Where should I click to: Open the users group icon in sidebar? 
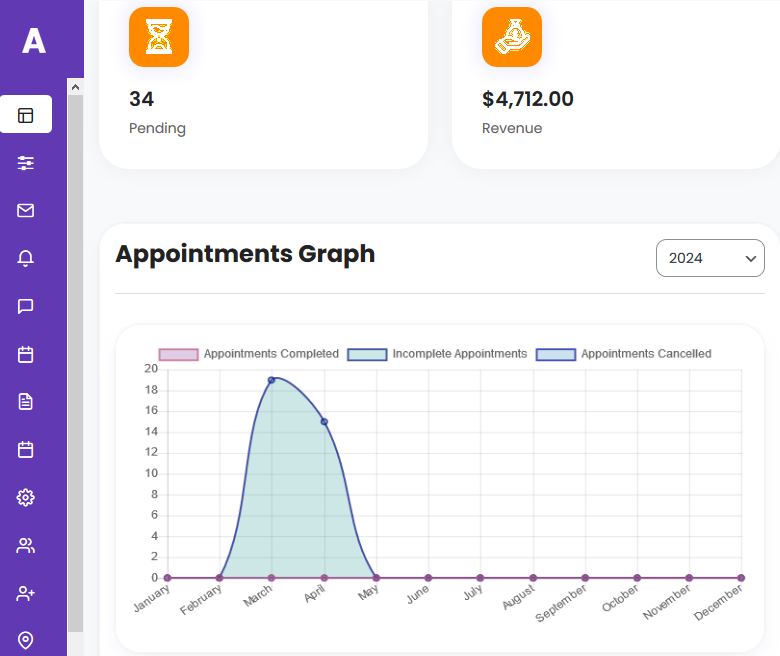(25, 546)
